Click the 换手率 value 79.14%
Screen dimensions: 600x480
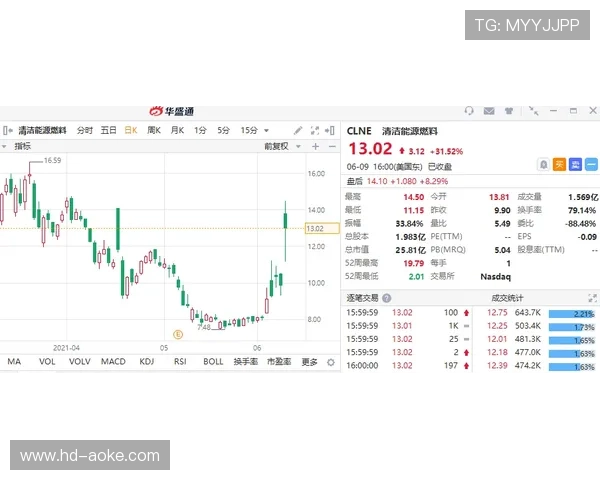(582, 210)
